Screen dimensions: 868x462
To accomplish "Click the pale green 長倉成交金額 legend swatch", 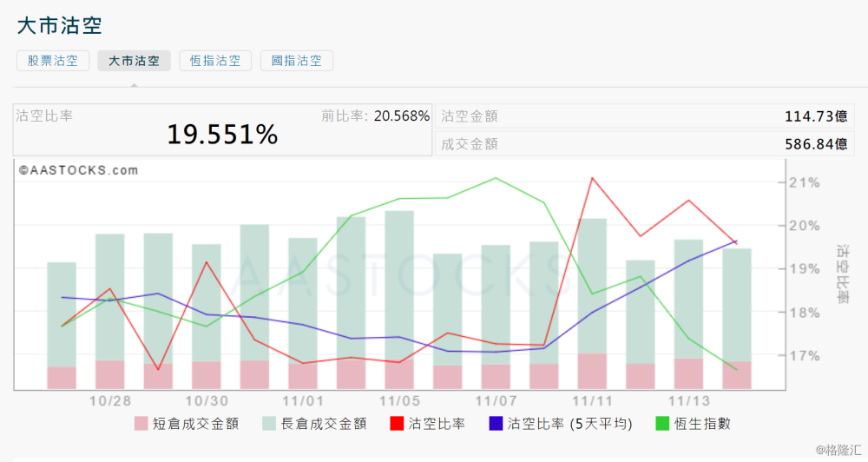I will [269, 424].
